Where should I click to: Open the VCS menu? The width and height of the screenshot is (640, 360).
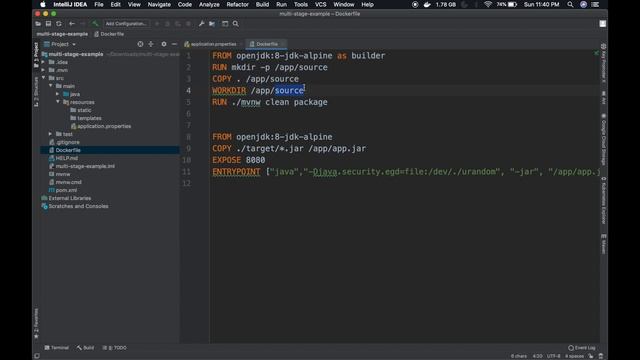pos(320,4)
